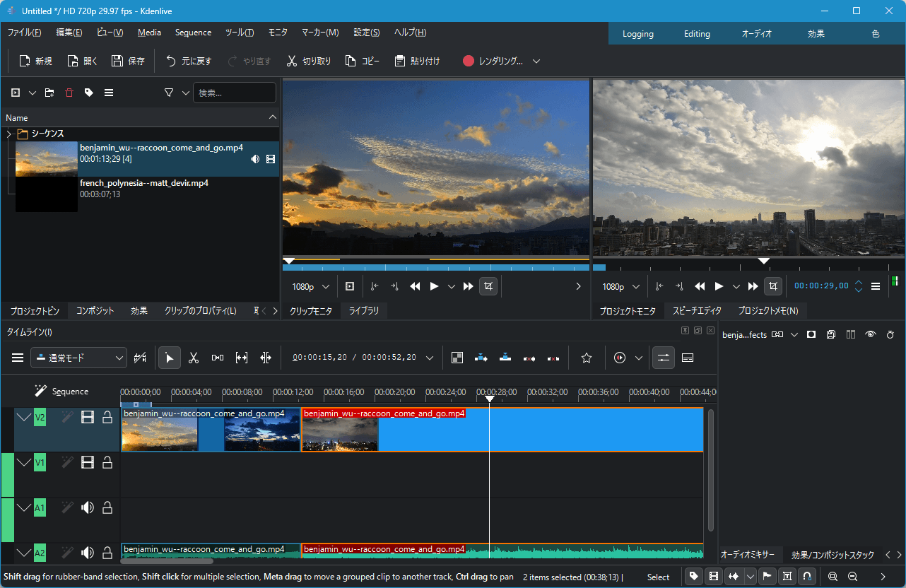Click the favorite effects star icon

(x=586, y=358)
